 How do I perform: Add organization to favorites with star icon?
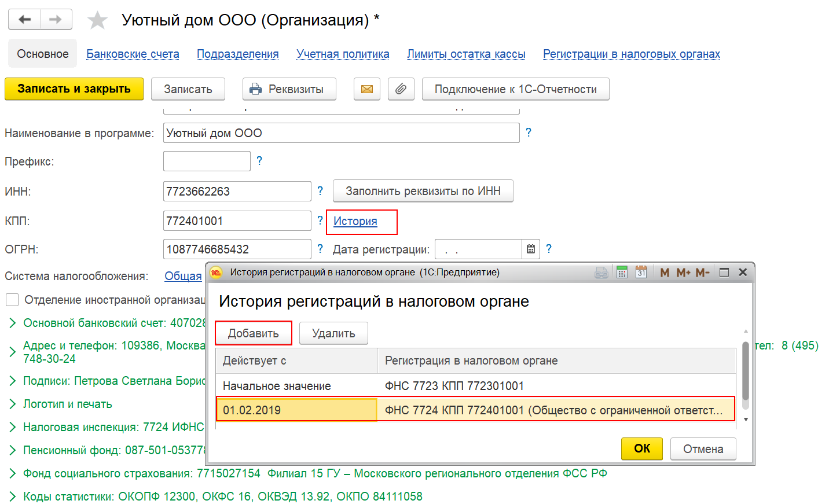click(97, 20)
